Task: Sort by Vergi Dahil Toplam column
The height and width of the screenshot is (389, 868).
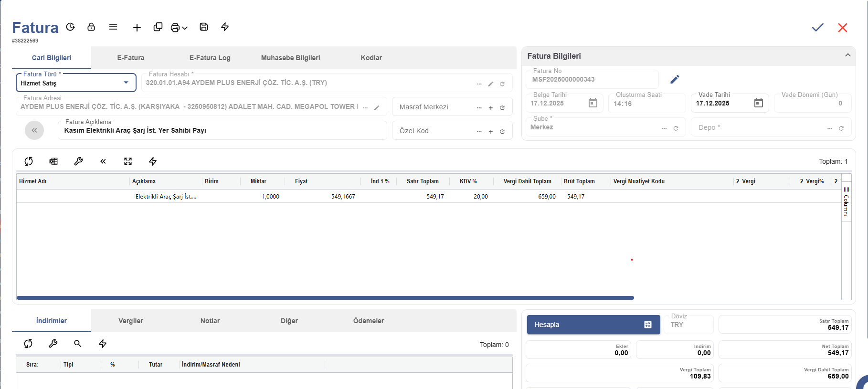Action: (528, 181)
